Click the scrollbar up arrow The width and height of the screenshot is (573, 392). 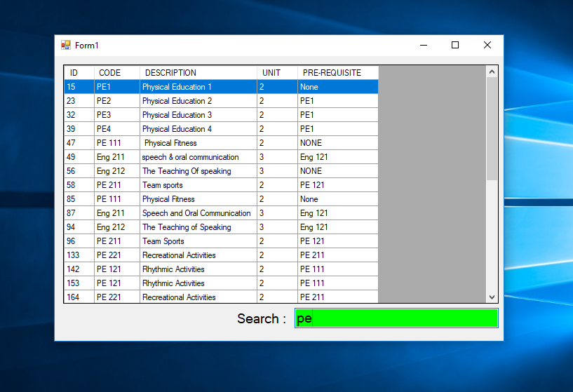coord(492,72)
